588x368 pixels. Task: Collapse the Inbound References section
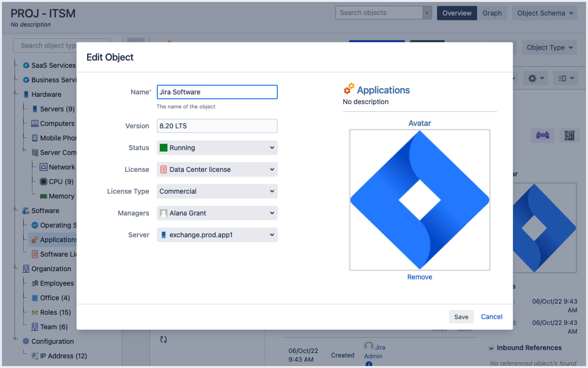[x=491, y=348]
